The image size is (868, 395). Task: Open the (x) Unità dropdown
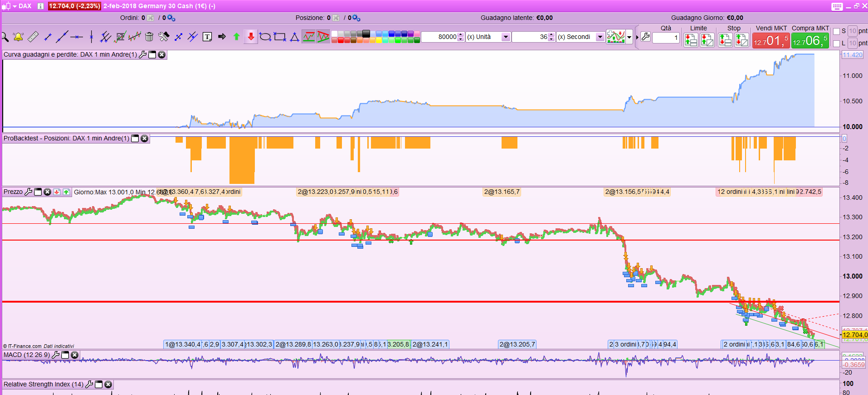(506, 37)
